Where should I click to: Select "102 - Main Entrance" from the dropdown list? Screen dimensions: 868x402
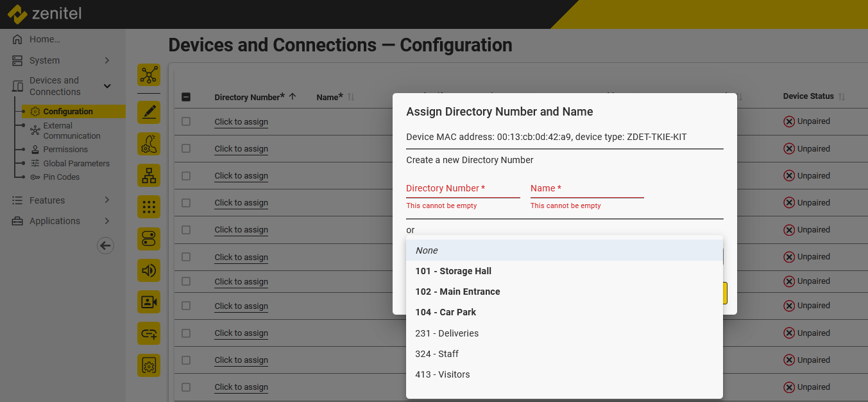point(457,292)
